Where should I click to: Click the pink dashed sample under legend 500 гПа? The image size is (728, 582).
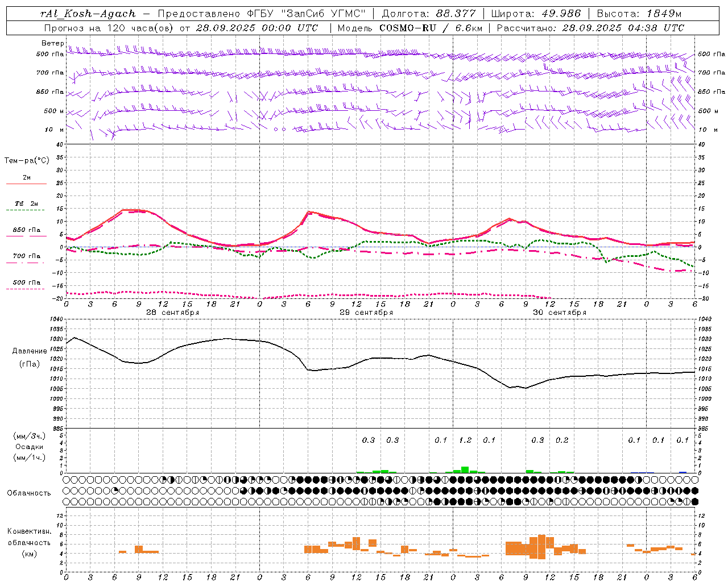pyautogui.click(x=25, y=289)
